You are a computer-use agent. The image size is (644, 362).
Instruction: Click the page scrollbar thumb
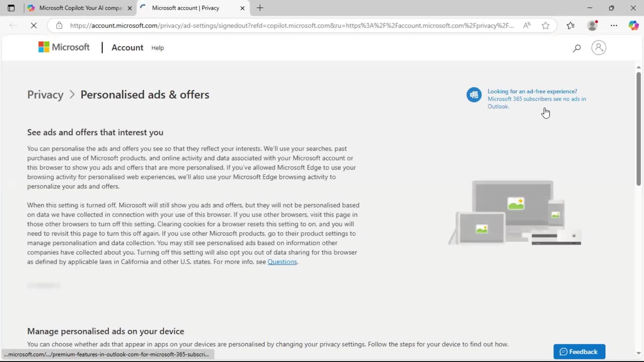point(639,129)
